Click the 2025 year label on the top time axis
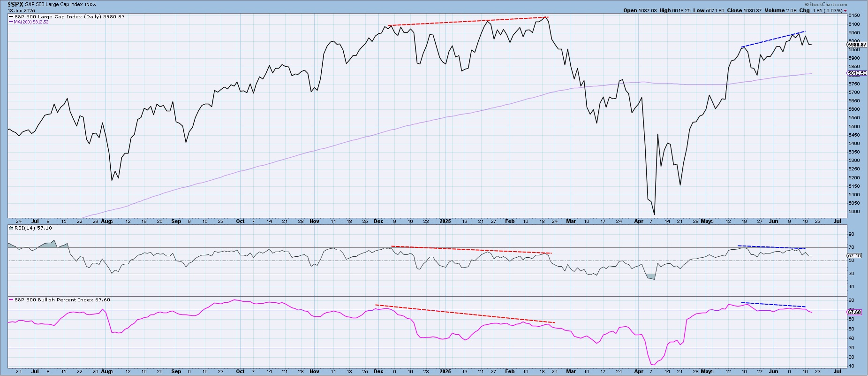 pos(445,221)
